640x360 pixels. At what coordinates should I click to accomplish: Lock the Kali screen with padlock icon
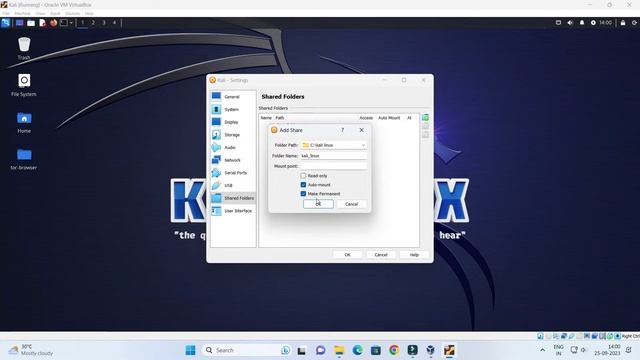pos(623,23)
